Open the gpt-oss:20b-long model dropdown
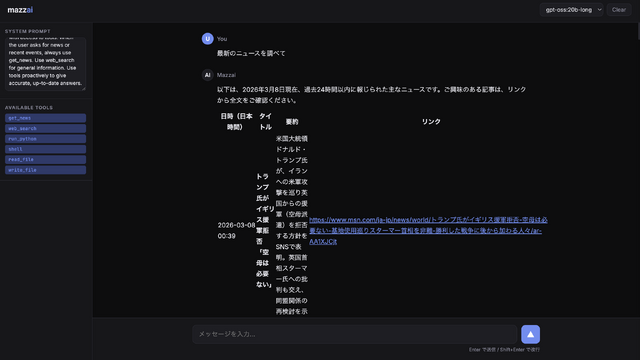The width and height of the screenshot is (640, 360). tap(571, 10)
